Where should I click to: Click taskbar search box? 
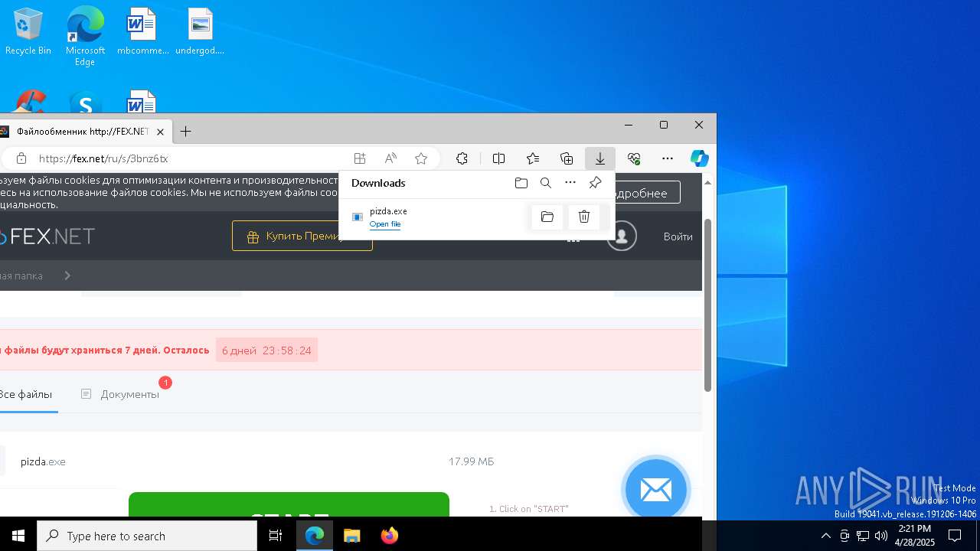[x=147, y=536]
